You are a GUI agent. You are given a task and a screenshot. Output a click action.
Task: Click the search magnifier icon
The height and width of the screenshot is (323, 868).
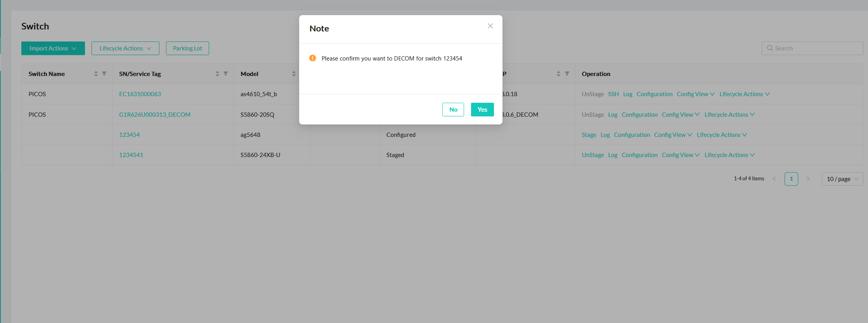click(x=770, y=48)
